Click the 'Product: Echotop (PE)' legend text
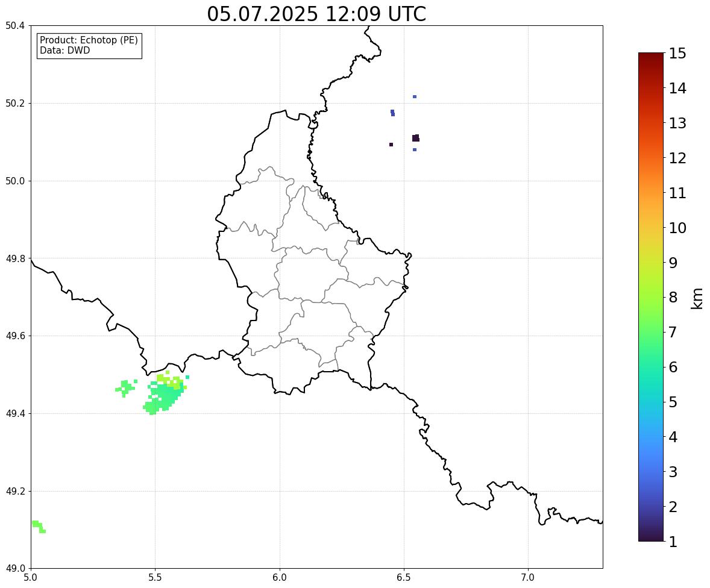710x588 pixels. (89, 40)
